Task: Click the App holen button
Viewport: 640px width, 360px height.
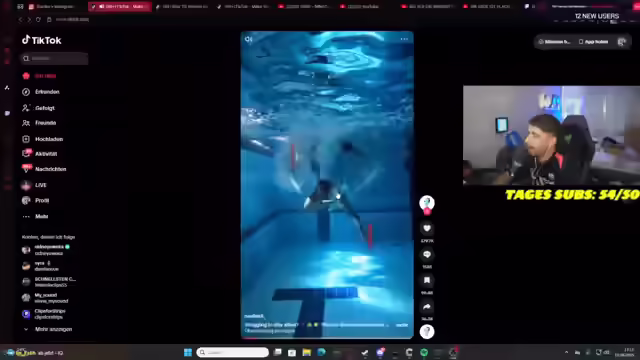Action: 593,42
